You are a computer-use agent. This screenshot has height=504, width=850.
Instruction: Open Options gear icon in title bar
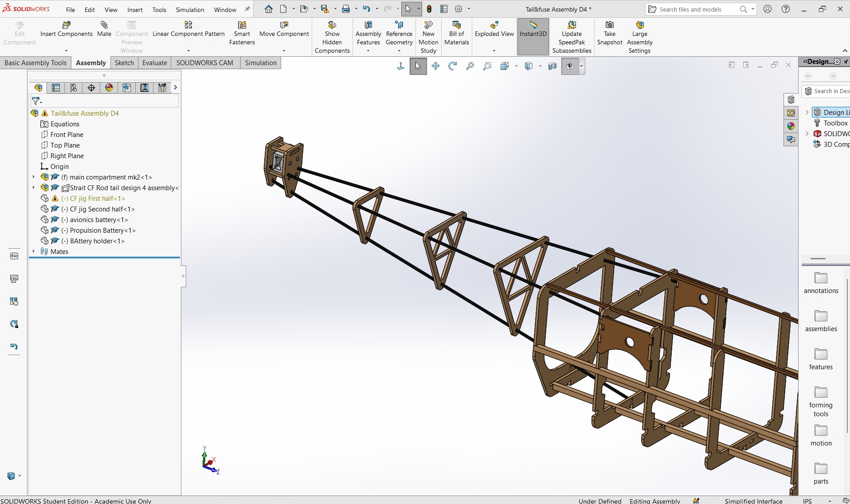(x=458, y=9)
